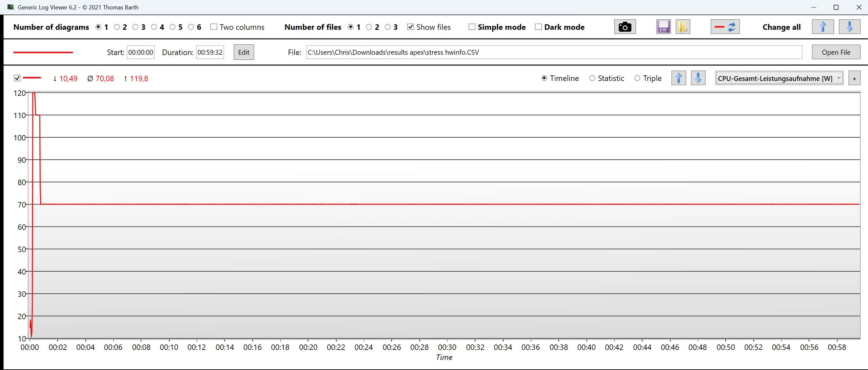Click blue up arrow beside Triple
Viewport: 868px width, 370px height.
[678, 78]
